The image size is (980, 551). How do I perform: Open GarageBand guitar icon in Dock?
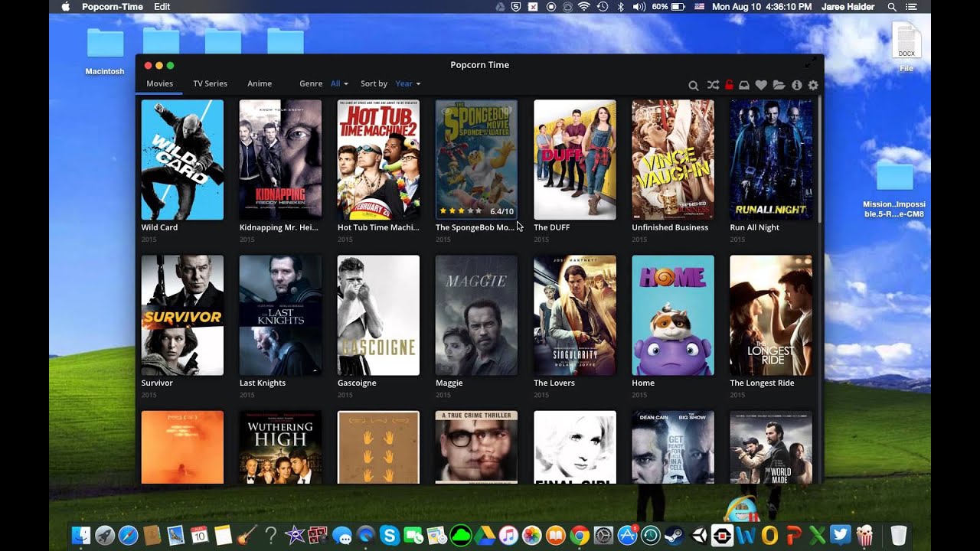coord(247,536)
